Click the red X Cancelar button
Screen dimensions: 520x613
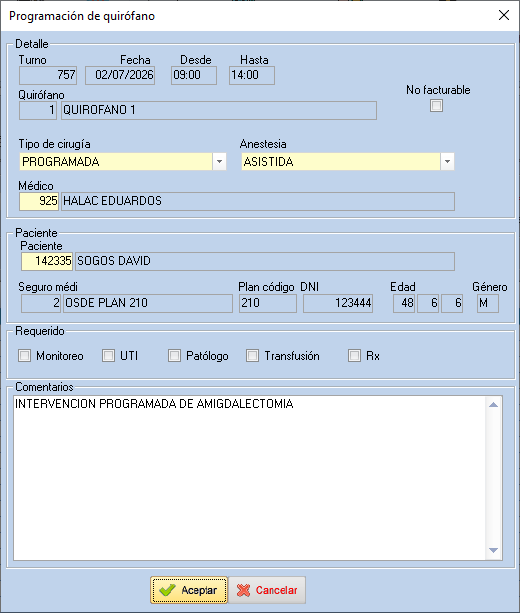(x=267, y=590)
